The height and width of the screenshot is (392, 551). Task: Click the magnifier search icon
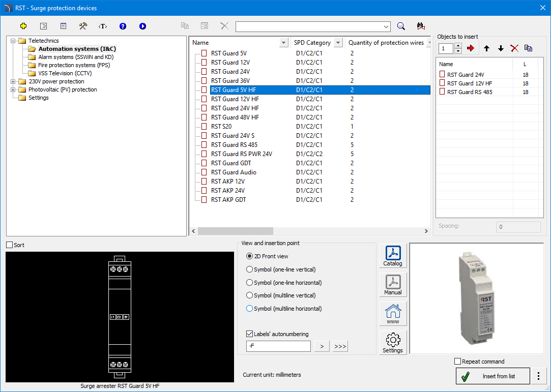[x=401, y=26]
